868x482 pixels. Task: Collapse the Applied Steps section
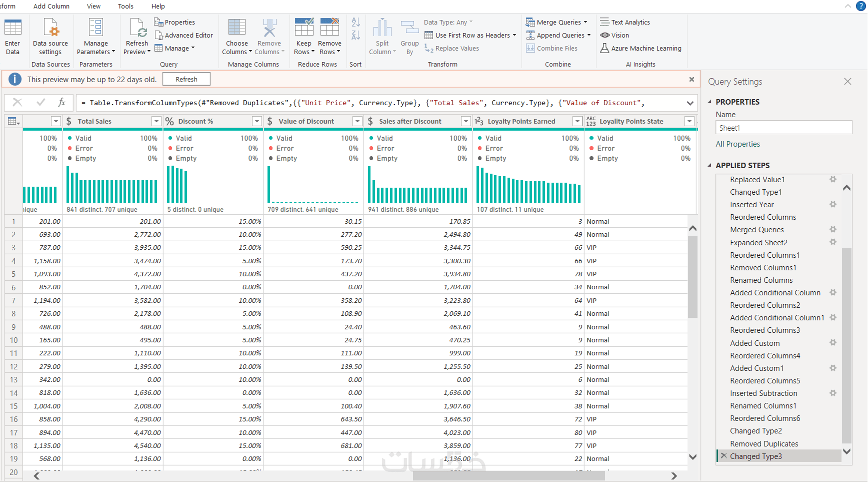click(x=709, y=165)
